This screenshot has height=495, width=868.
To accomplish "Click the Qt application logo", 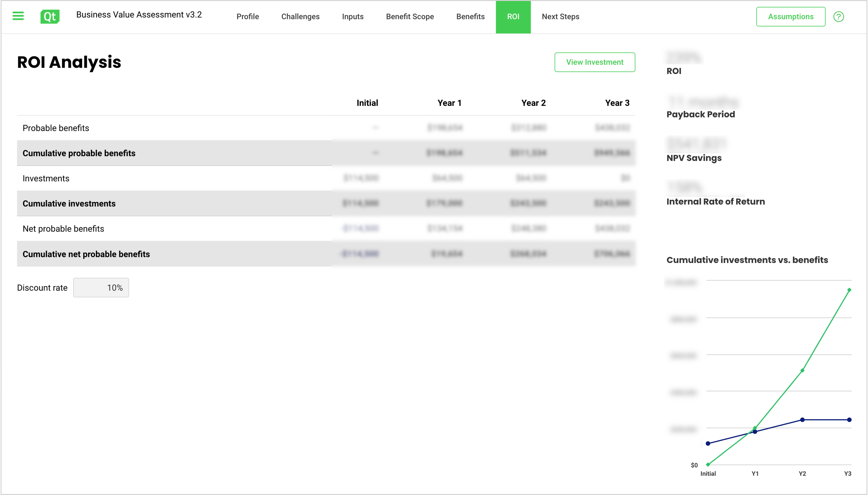I will (x=50, y=16).
